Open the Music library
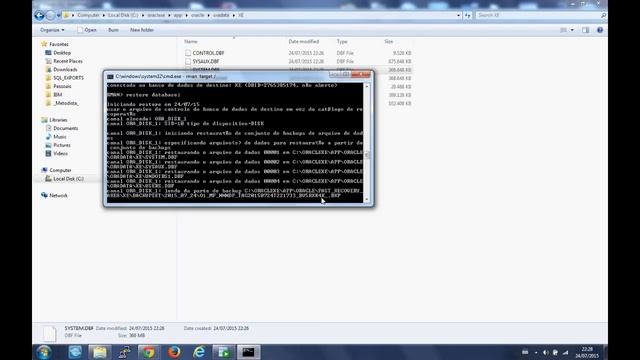Image resolution: width=640 pixels, height=360 pixels. point(60,137)
